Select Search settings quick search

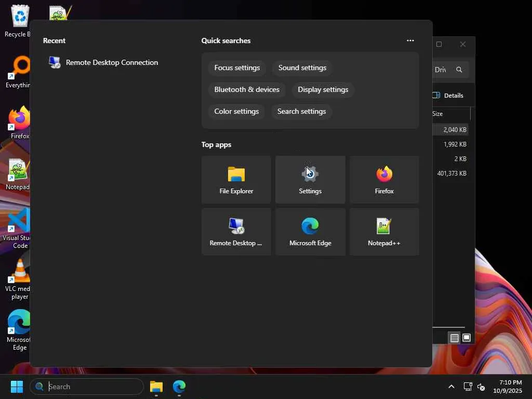click(302, 111)
